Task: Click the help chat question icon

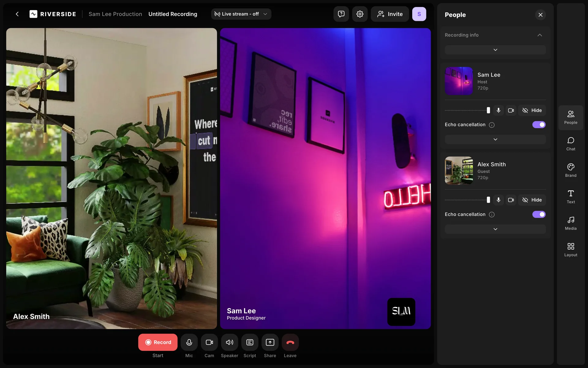Action: click(x=341, y=14)
